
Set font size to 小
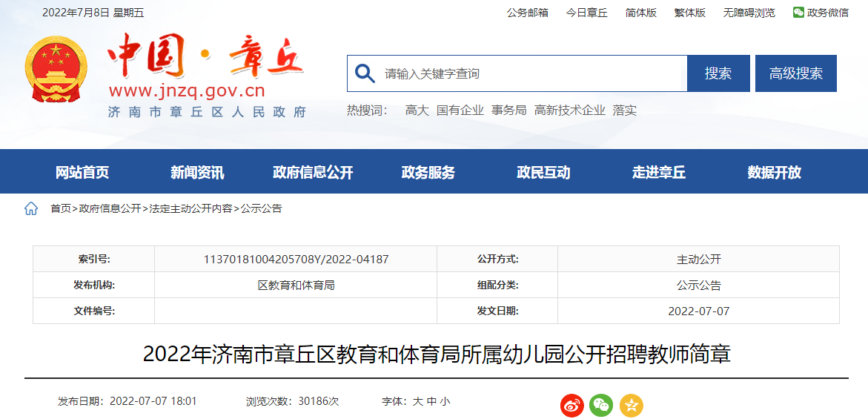click(x=445, y=401)
